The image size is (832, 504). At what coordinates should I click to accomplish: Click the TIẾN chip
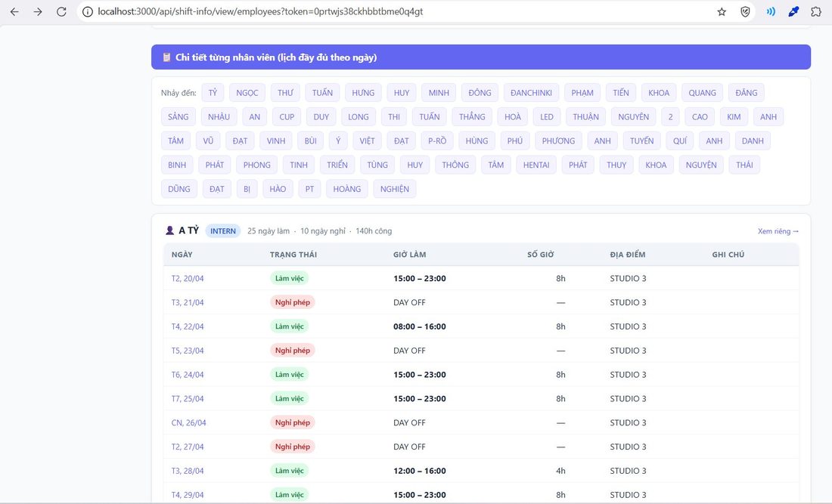point(621,93)
